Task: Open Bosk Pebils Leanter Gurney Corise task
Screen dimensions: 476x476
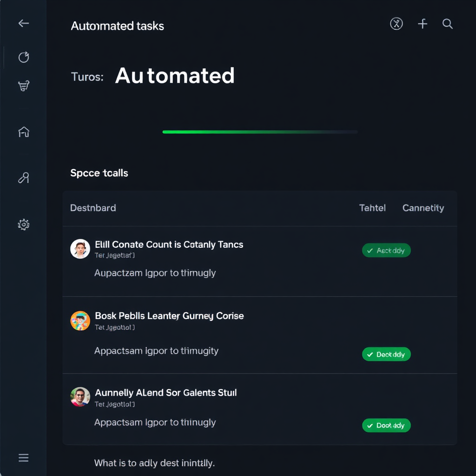Action: 169,316
